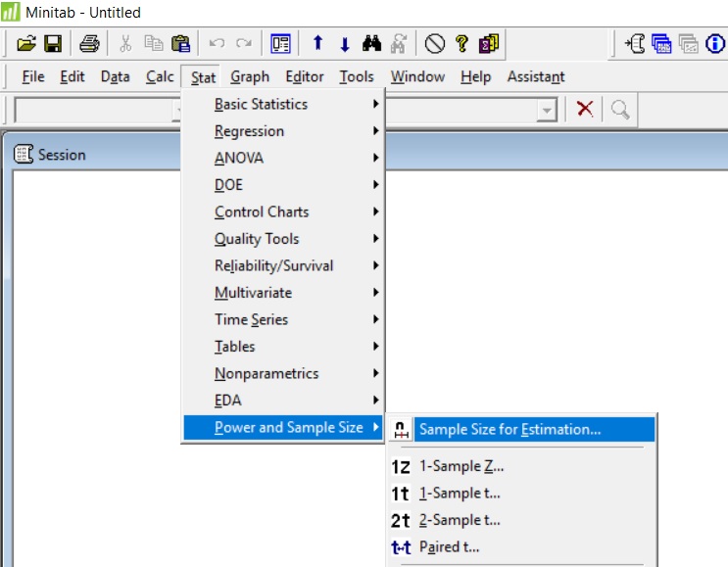
Task: Click the Print Window printer icon
Action: coord(89,44)
